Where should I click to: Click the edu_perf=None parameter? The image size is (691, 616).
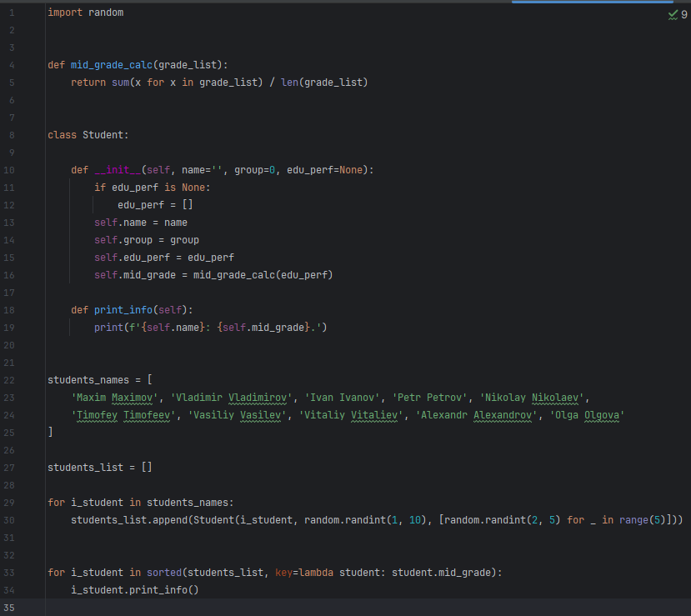[x=327, y=170]
